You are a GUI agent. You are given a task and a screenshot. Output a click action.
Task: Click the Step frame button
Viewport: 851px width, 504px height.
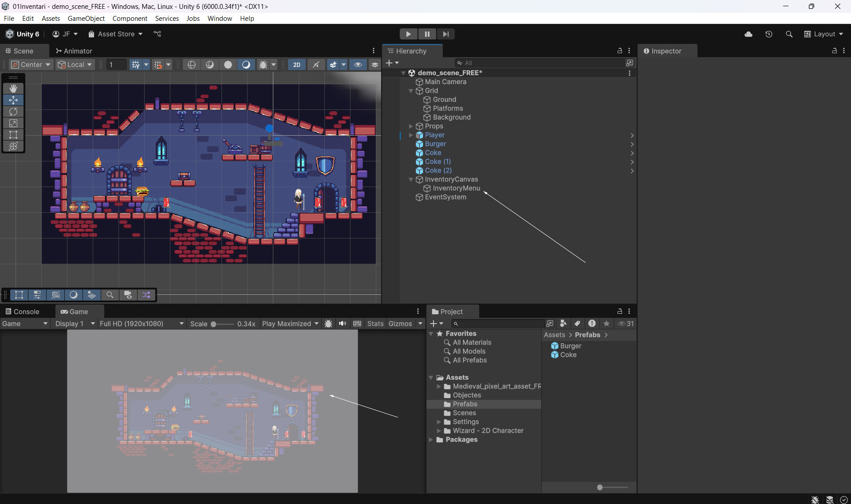(445, 34)
